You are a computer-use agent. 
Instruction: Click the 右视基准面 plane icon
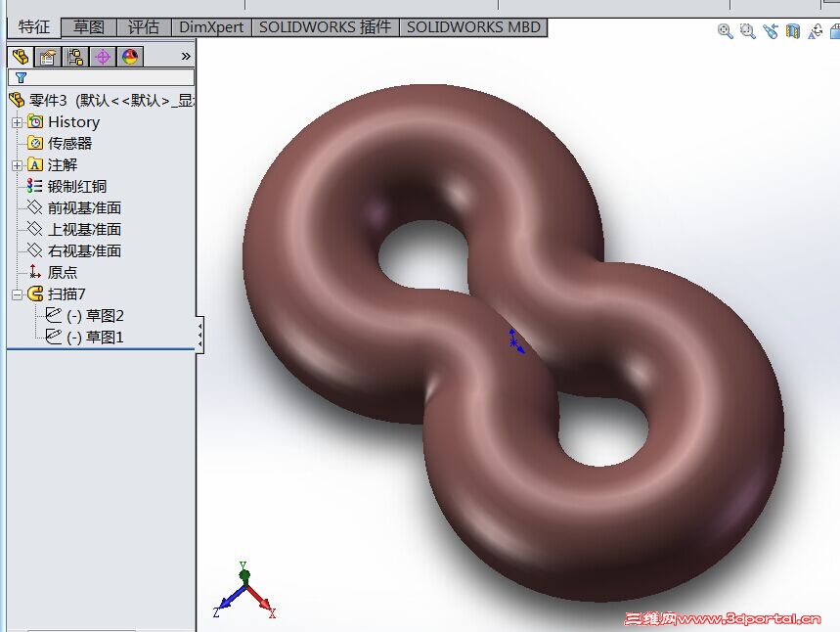[35, 250]
